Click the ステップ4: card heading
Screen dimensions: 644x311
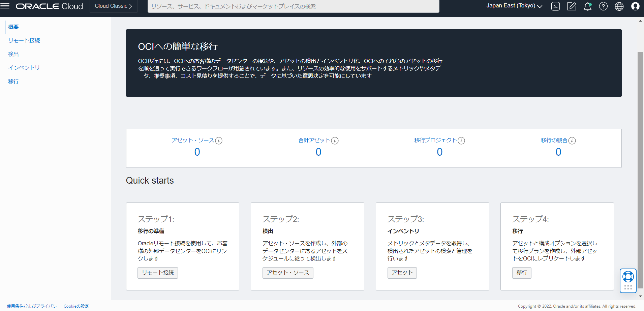pos(530,219)
